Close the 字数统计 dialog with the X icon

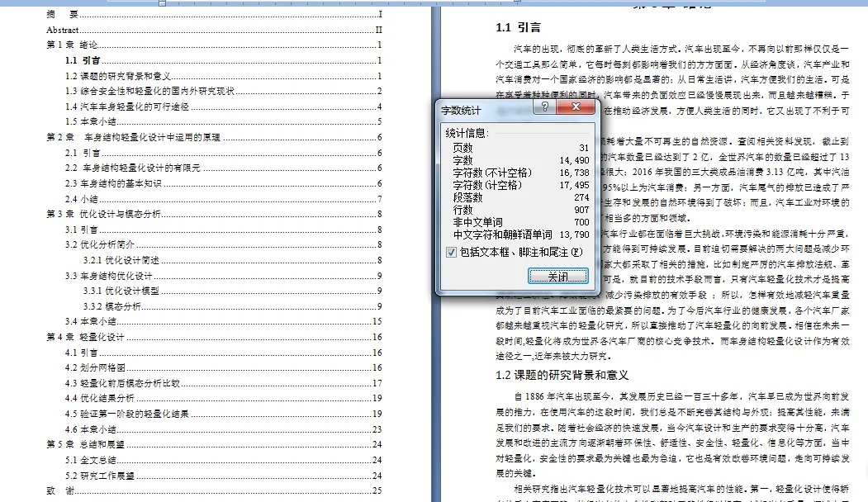(576, 106)
